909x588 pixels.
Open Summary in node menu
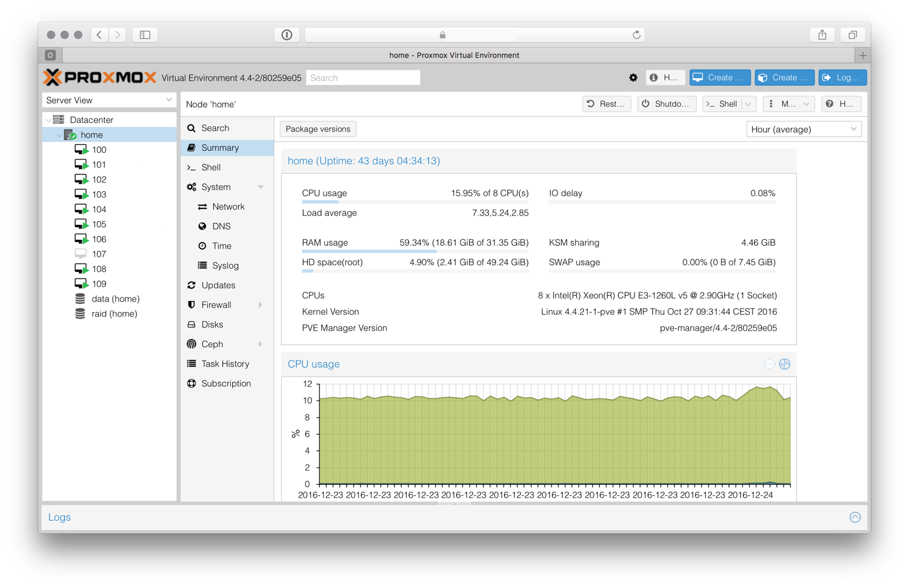[227, 148]
